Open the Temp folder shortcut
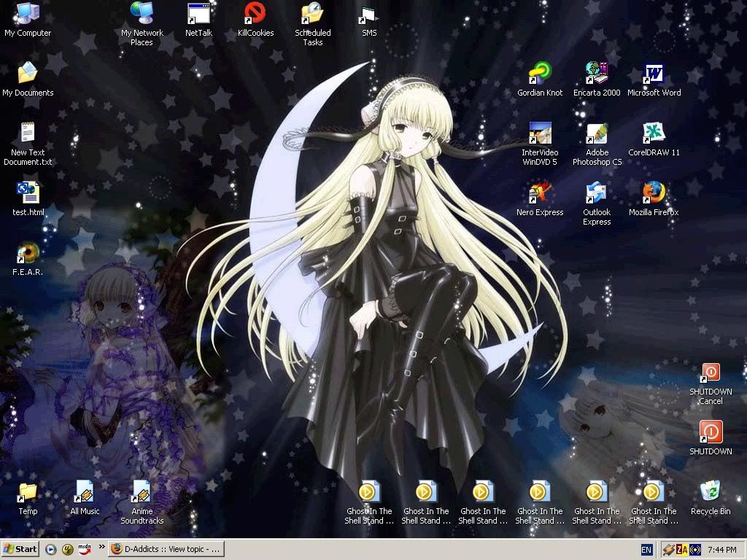This screenshot has width=747, height=560. tap(28, 498)
